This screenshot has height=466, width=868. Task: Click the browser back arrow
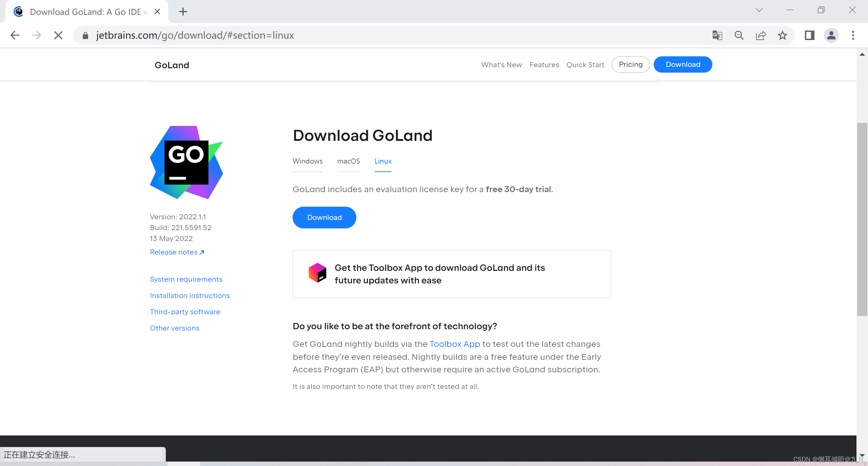(15, 35)
